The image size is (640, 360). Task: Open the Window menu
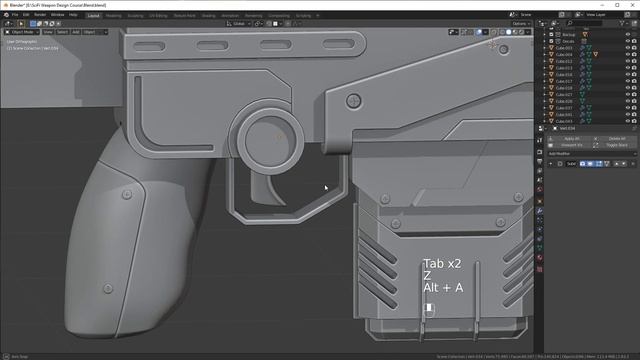pyautogui.click(x=58, y=15)
